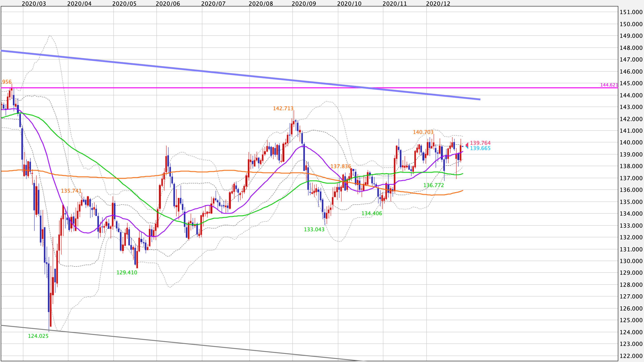The image size is (644, 362).
Task: Click 128.000 on the price axis
Action: click(x=631, y=285)
